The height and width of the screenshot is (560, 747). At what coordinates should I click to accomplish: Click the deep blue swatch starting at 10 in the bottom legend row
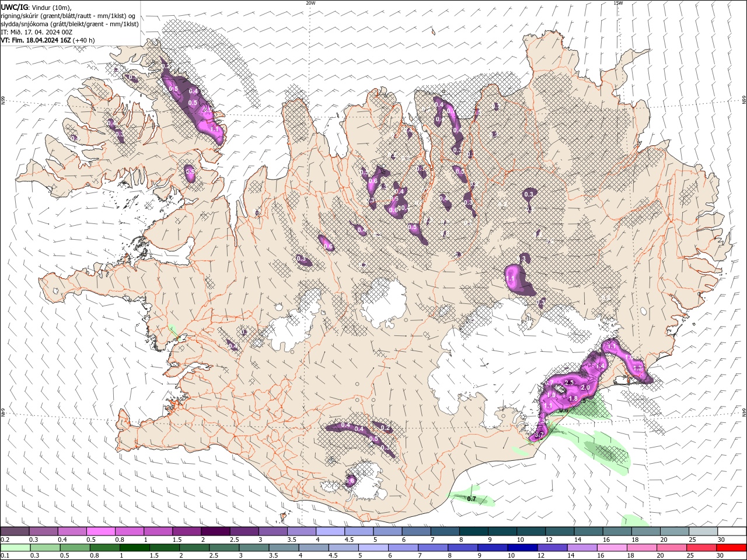point(522,548)
